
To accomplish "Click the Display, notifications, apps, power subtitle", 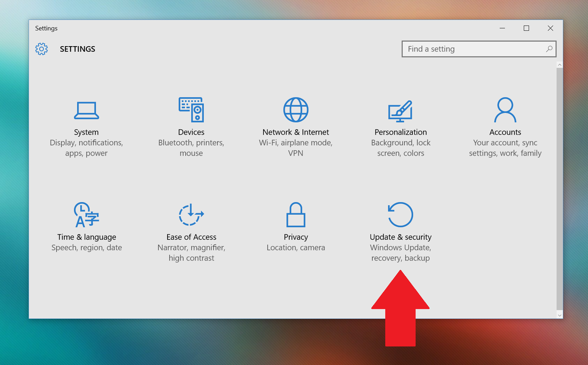I will [86, 148].
